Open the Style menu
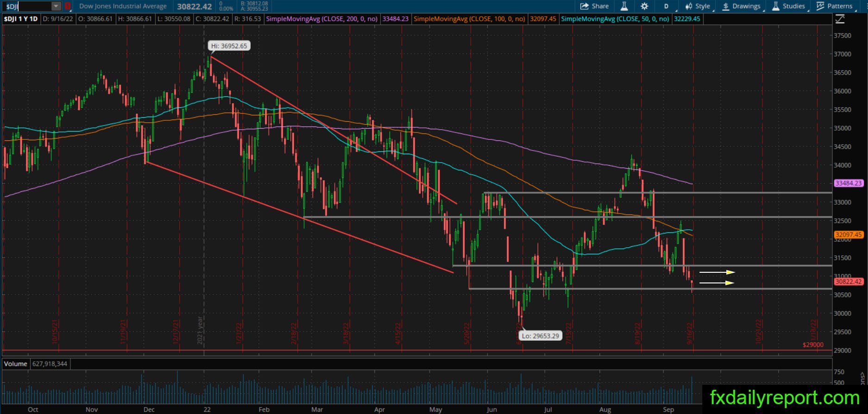The width and height of the screenshot is (868, 414). coord(698,6)
